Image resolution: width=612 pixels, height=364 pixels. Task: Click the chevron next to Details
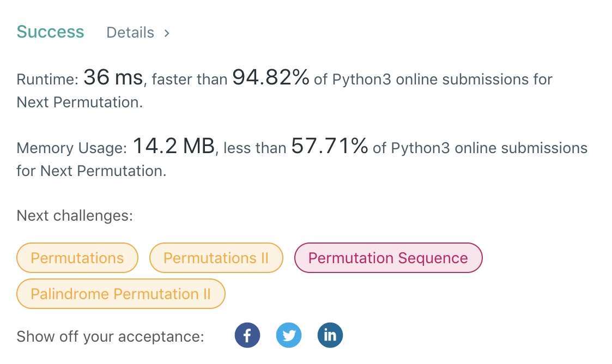(166, 33)
